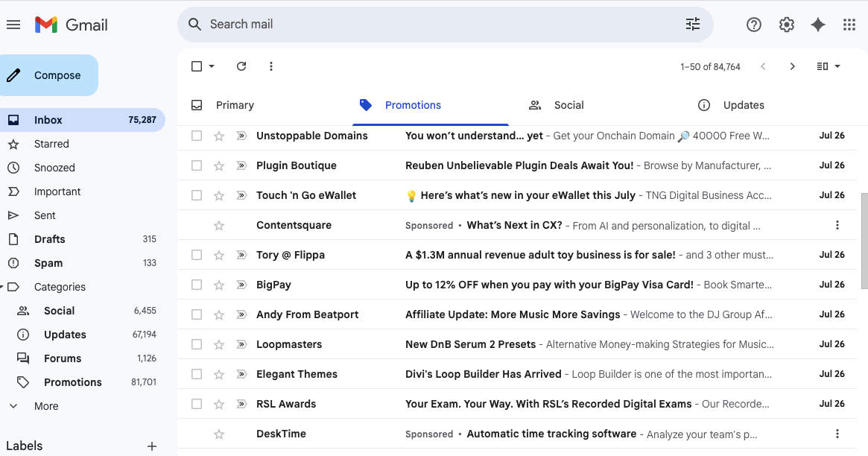868x456 pixels.
Task: Check the Touch 'n Go eWallet email
Action: point(197,195)
